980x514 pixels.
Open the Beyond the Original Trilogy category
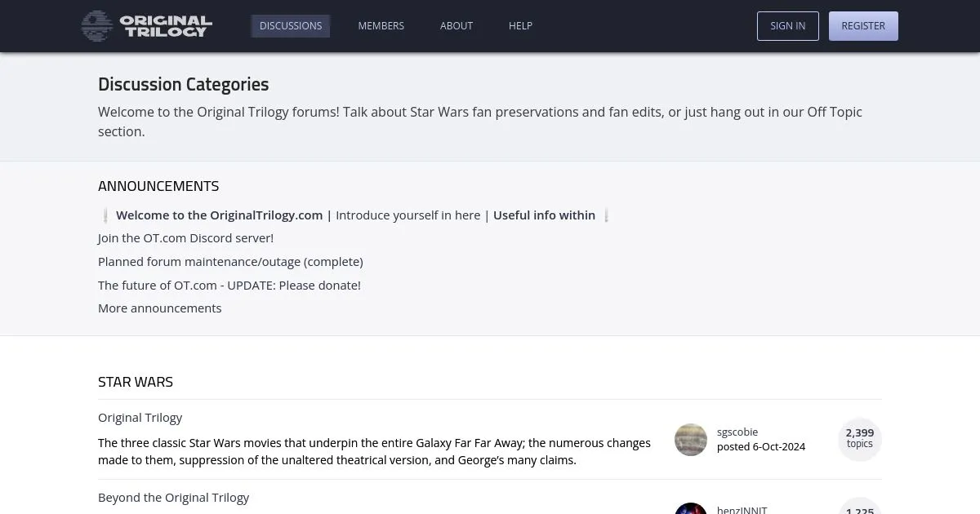click(x=173, y=498)
